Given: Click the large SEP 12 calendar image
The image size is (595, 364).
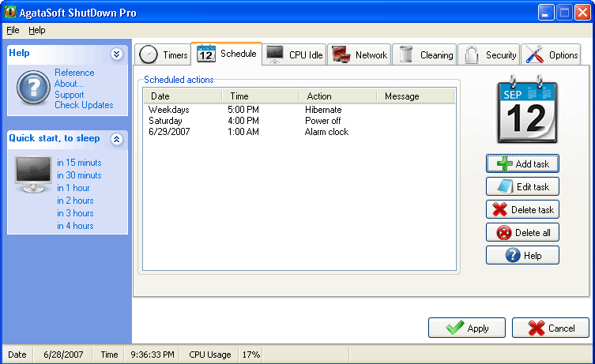Looking at the screenshot, I should point(528,109).
